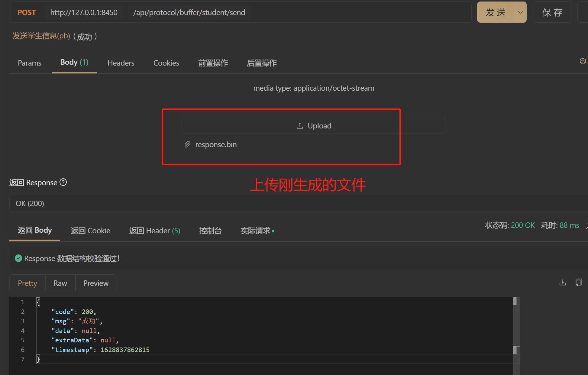Click the help icon next to 返回 Response
Screen dimensions: 588x375
63,182
